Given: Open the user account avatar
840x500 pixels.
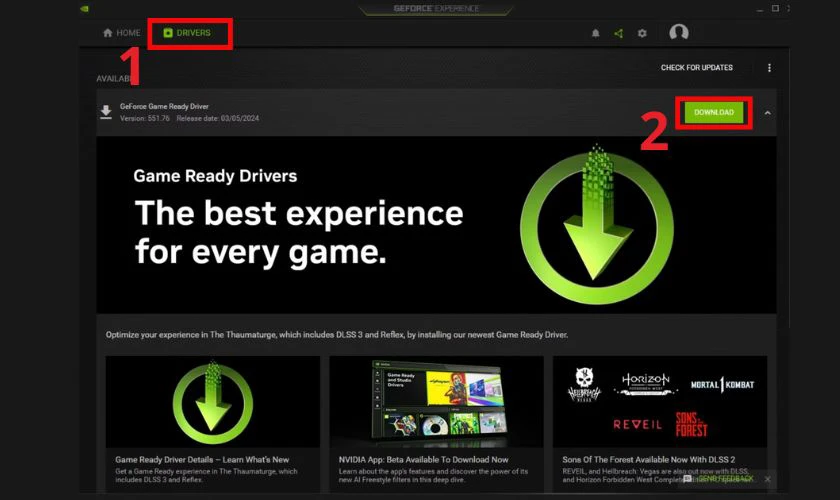Looking at the screenshot, I should tap(679, 32).
